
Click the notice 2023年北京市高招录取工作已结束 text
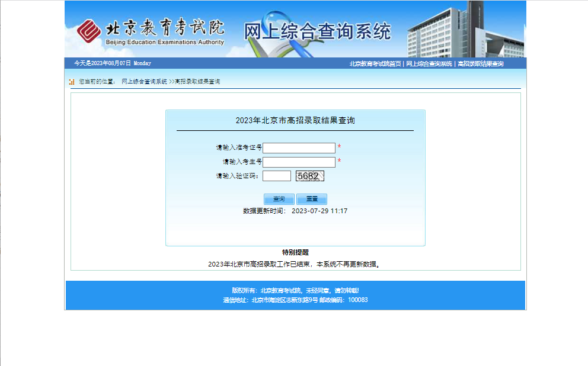point(295,264)
